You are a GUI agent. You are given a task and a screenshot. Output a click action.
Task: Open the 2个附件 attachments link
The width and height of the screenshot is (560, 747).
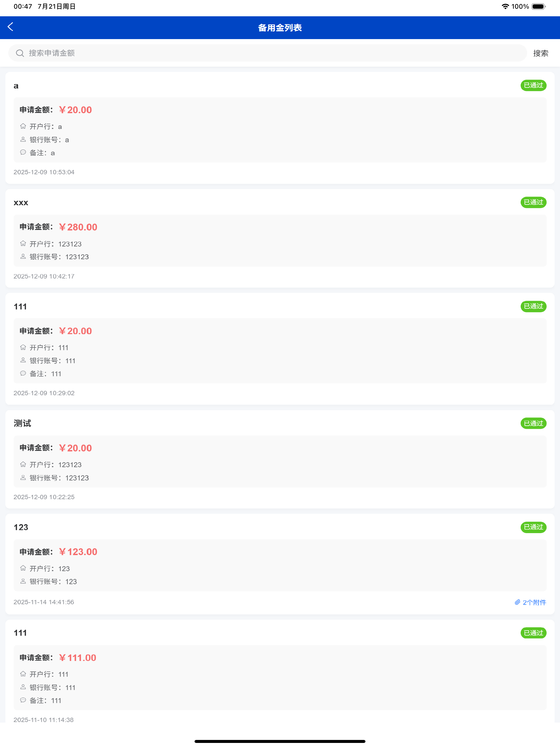(530, 602)
